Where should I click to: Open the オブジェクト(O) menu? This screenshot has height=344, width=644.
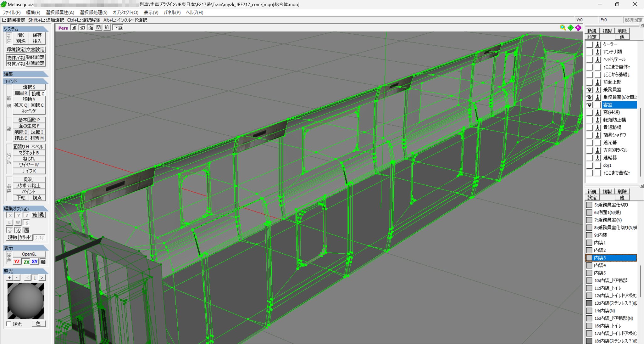[125, 12]
